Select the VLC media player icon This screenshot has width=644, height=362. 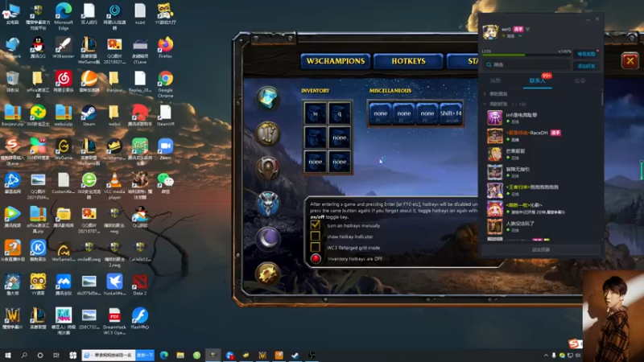click(x=114, y=185)
